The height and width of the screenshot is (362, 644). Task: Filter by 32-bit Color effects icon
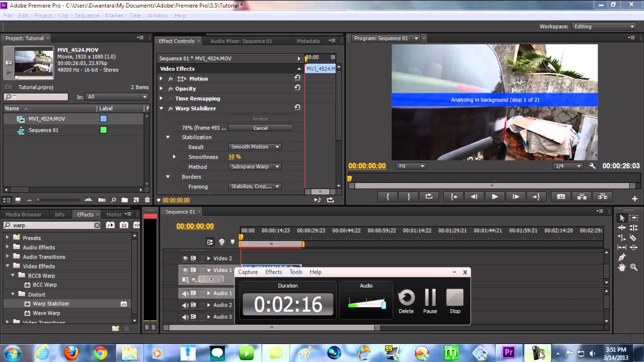(124, 225)
